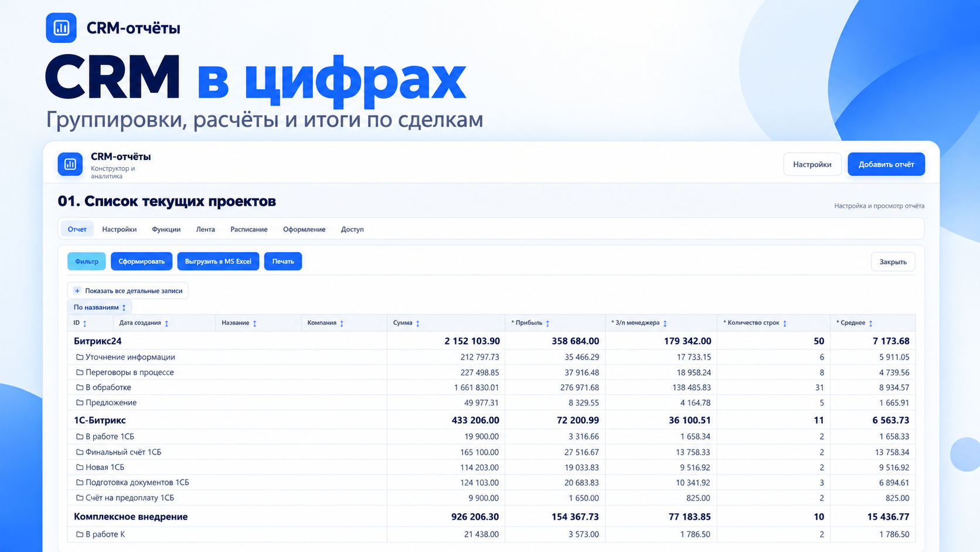This screenshot has width=980, height=552.
Task: Click folder icon of В работе К row
Action: click(80, 534)
